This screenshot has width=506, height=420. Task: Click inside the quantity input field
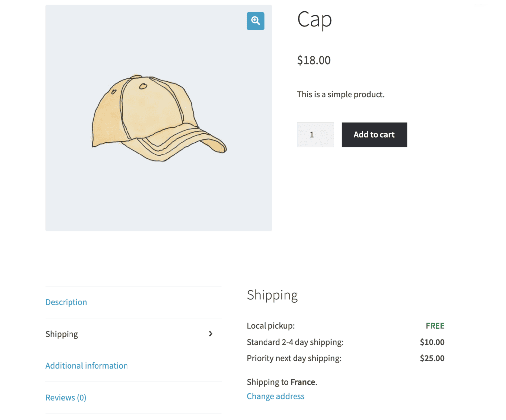315,134
